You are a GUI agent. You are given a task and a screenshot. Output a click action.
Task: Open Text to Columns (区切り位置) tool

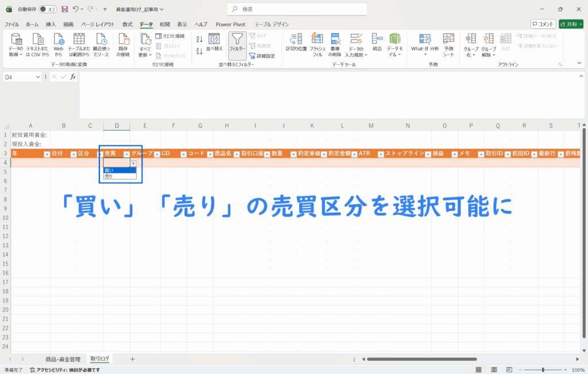[x=296, y=39]
